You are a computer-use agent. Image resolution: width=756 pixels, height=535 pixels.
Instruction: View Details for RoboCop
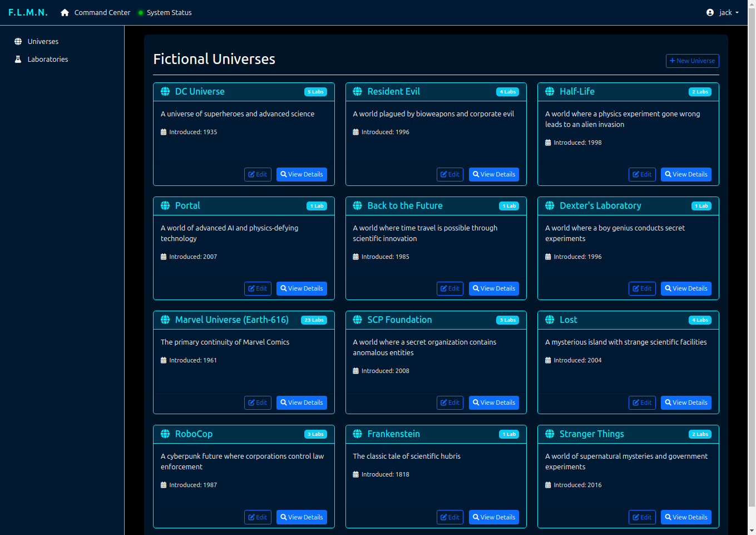302,517
